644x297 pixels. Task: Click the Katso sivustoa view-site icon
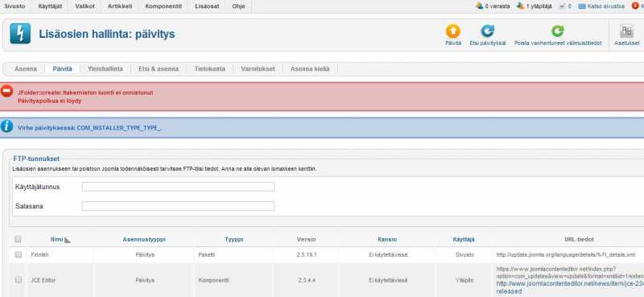tap(581, 6)
